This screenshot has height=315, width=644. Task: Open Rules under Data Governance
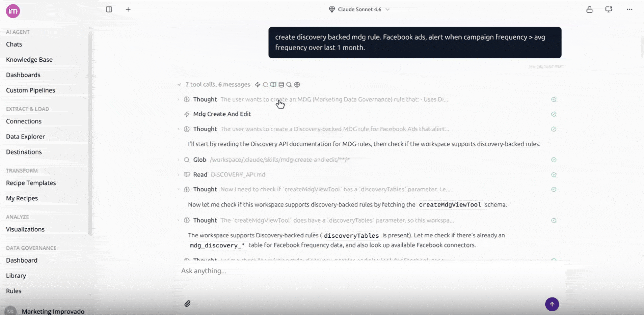14,291
